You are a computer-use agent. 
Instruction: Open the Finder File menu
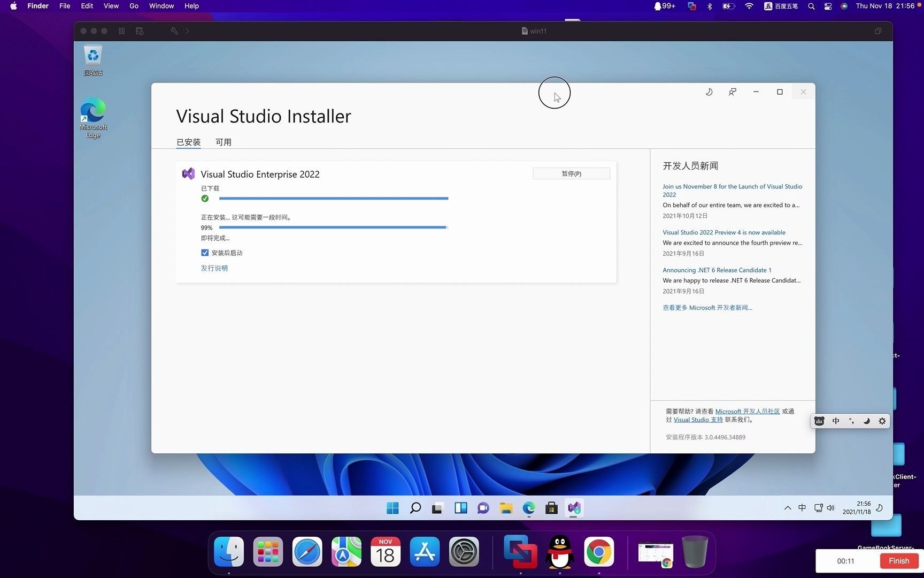coord(65,6)
